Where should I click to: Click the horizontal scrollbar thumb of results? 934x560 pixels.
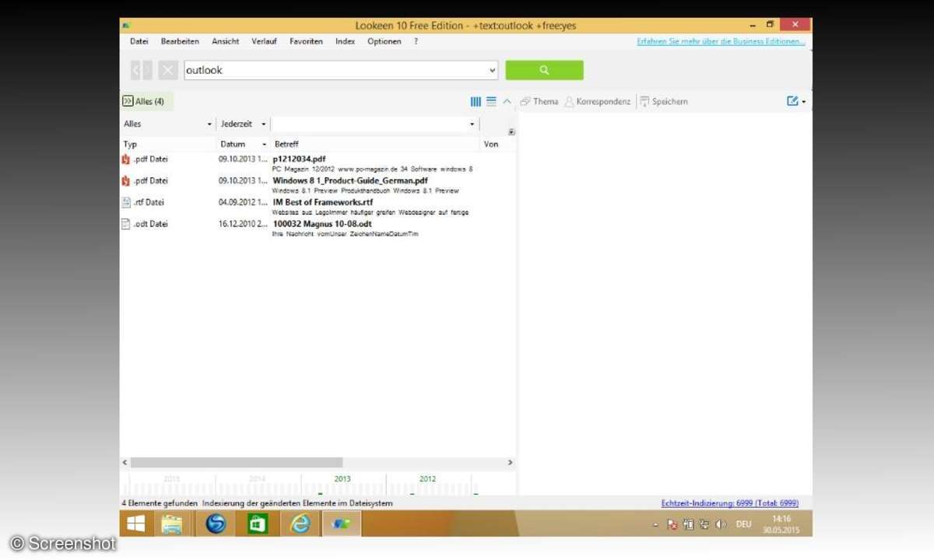pyautogui.click(x=237, y=463)
